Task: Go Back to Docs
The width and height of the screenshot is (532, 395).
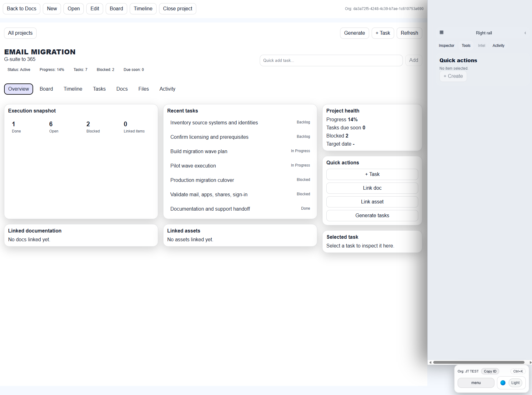Action: (x=21, y=8)
